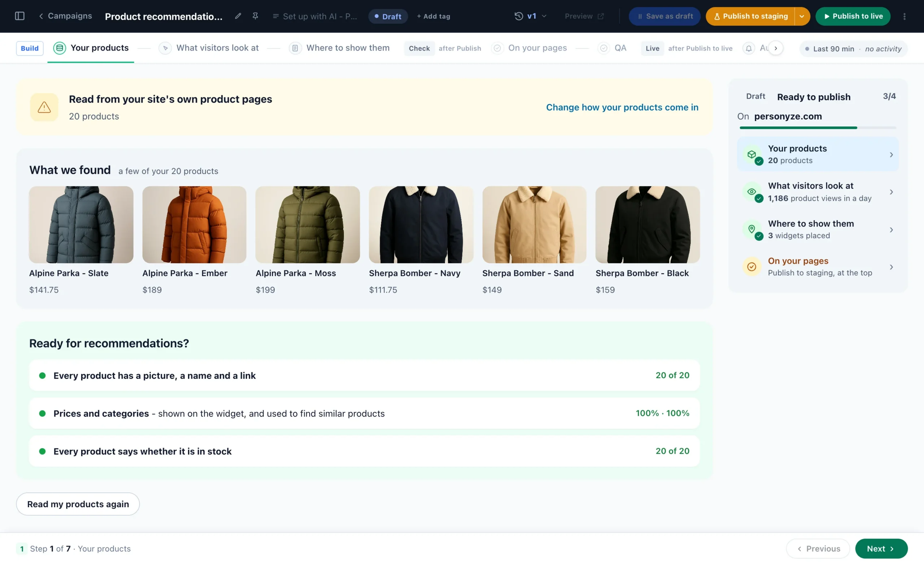Open Sherpa Bomber - Sand thumbnail
Image resolution: width=924 pixels, height=565 pixels.
pos(535,224)
